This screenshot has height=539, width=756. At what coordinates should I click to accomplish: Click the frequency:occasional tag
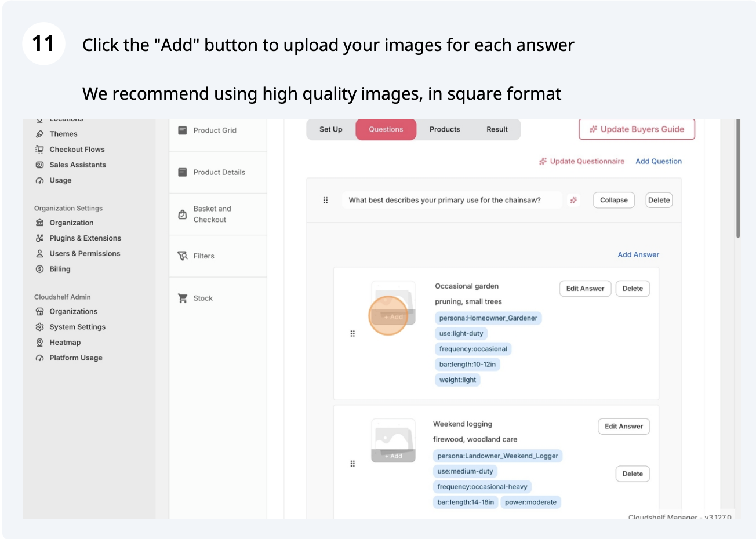tap(473, 349)
